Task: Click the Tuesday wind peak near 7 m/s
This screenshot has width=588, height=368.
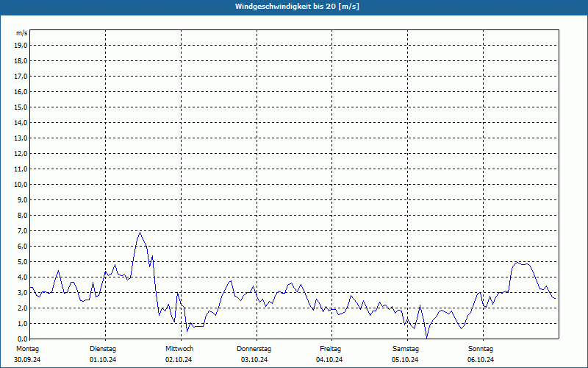Action: (140, 232)
